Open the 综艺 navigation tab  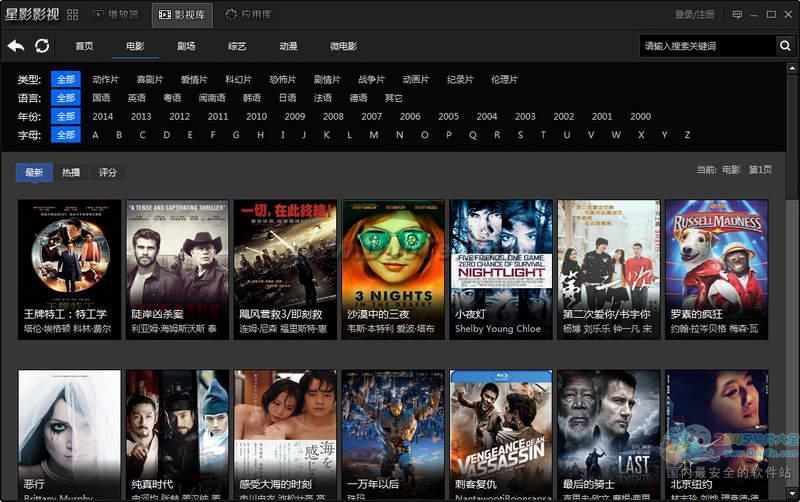click(237, 46)
